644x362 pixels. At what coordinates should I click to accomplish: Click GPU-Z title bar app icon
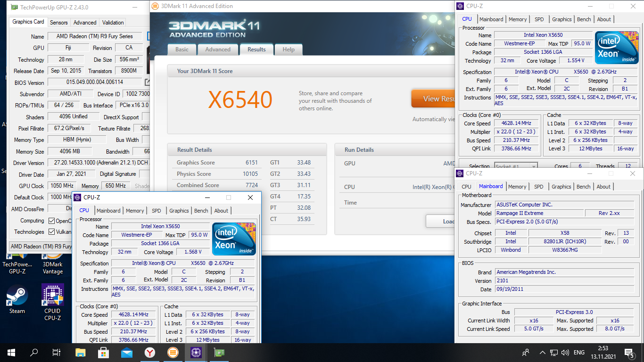tap(14, 7)
